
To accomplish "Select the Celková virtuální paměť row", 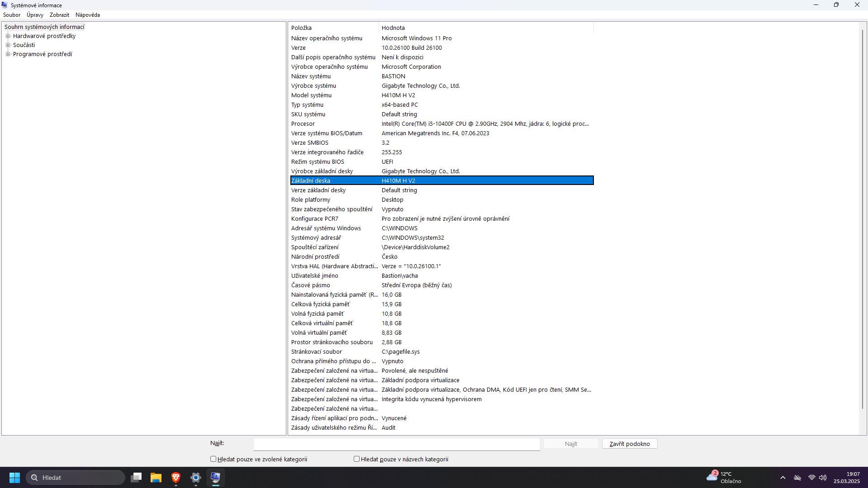I will tap(442, 323).
